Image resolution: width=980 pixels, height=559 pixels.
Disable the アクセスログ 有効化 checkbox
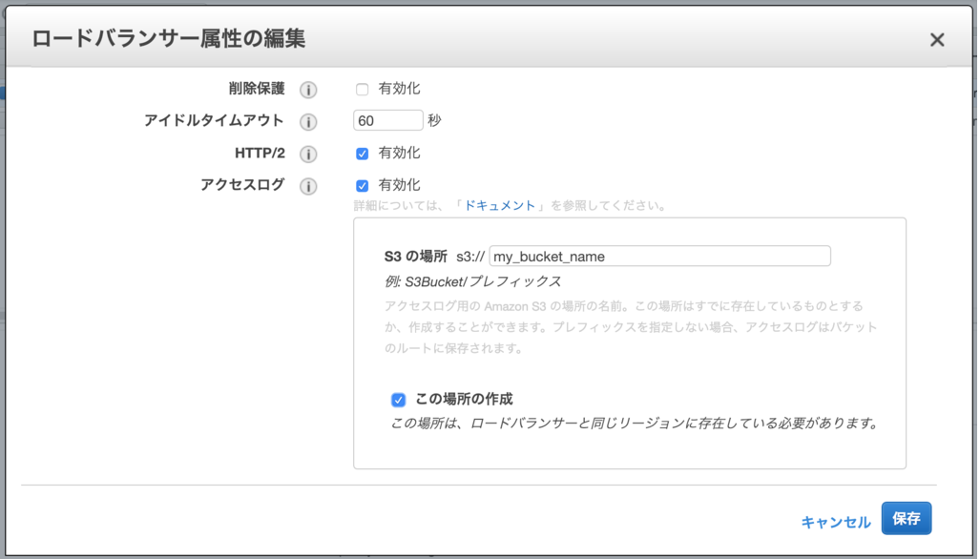362,185
